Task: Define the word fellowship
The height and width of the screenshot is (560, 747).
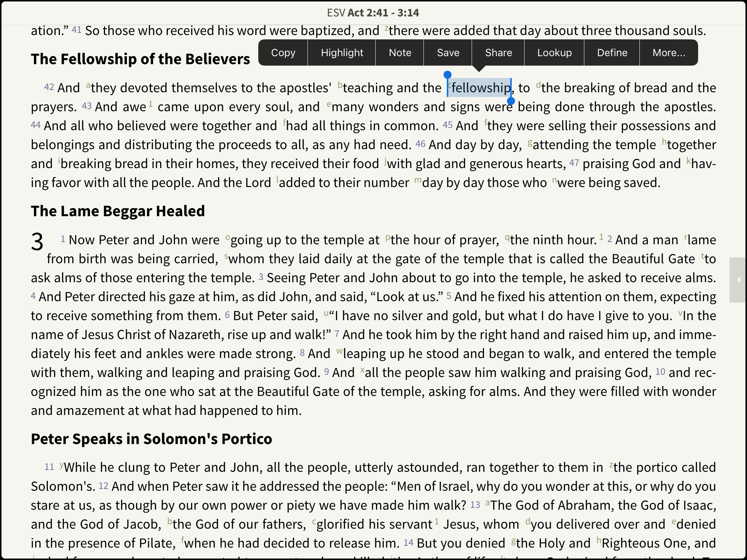Action: (612, 52)
